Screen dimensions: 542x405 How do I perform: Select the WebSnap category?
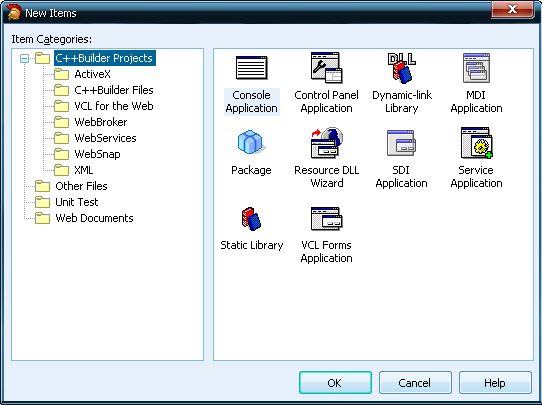(x=97, y=154)
